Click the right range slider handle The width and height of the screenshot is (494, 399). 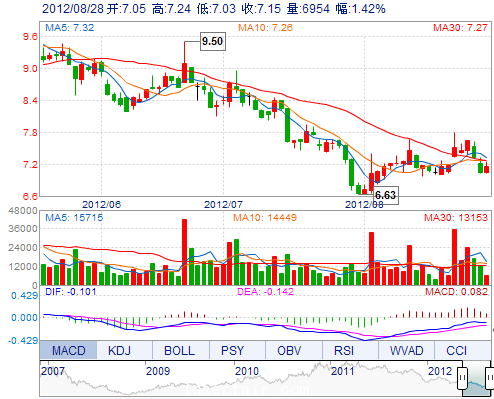pos(490,378)
